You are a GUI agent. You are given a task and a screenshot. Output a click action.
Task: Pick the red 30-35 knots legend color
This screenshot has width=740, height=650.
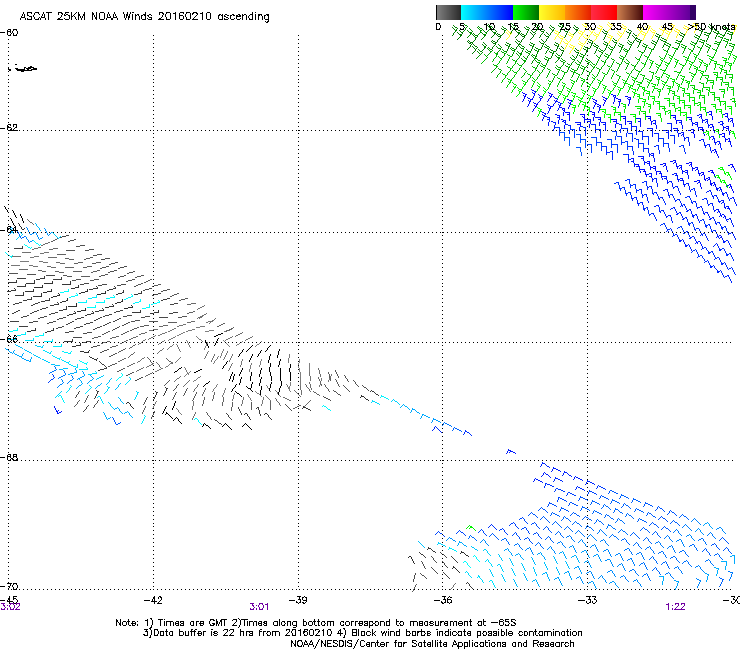pos(604,12)
